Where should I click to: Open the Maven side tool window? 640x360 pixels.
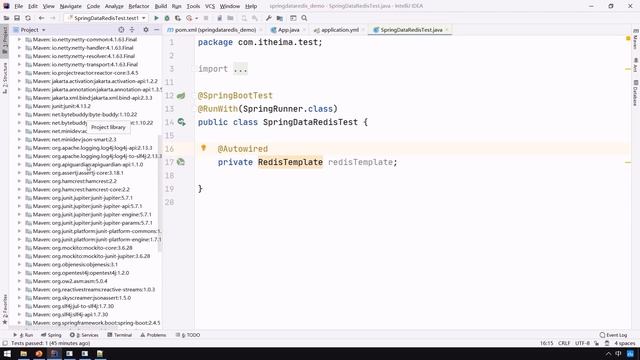pos(636,40)
